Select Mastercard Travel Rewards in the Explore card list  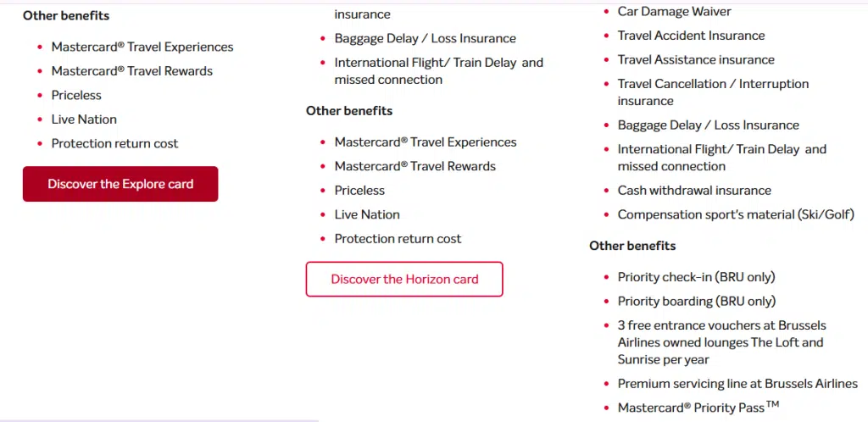pyautogui.click(x=132, y=71)
